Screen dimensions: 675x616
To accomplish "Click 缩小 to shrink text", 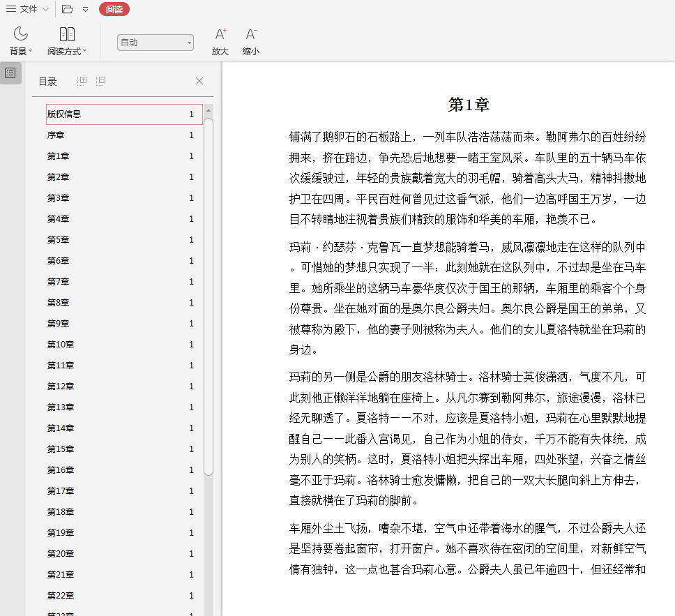I will coord(250,41).
